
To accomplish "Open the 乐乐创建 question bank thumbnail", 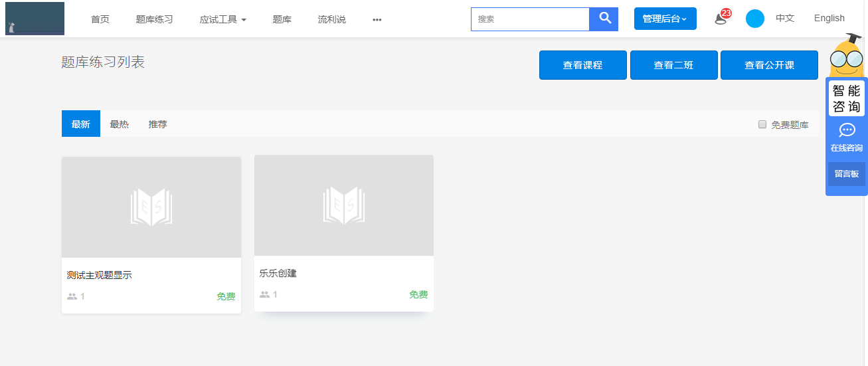I will pyautogui.click(x=344, y=205).
